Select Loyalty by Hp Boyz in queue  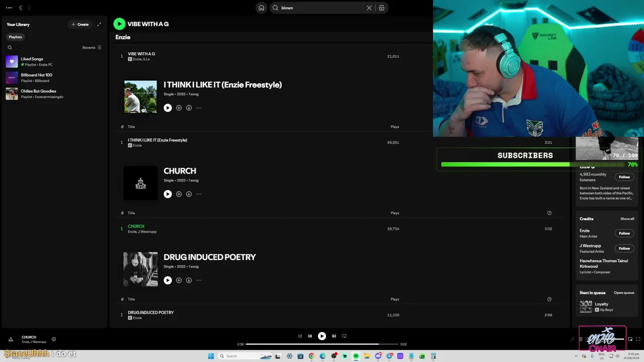point(607,307)
